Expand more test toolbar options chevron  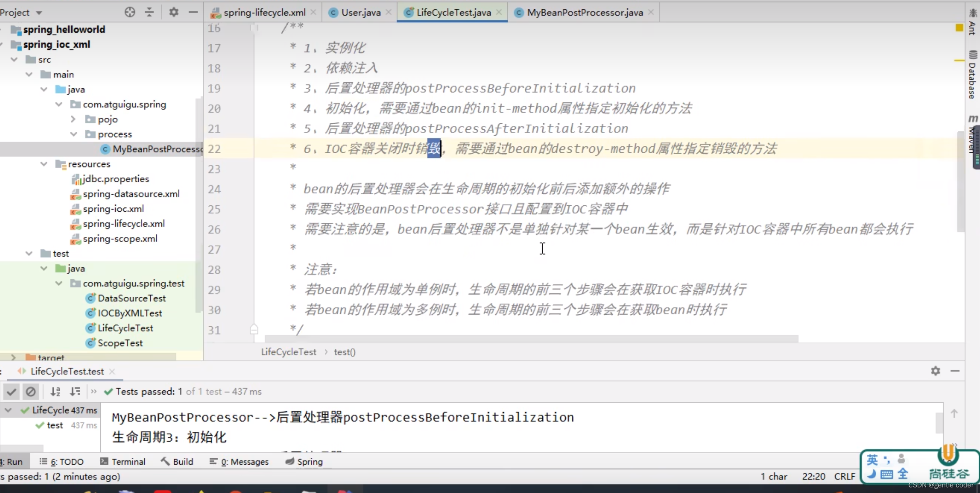coord(93,392)
